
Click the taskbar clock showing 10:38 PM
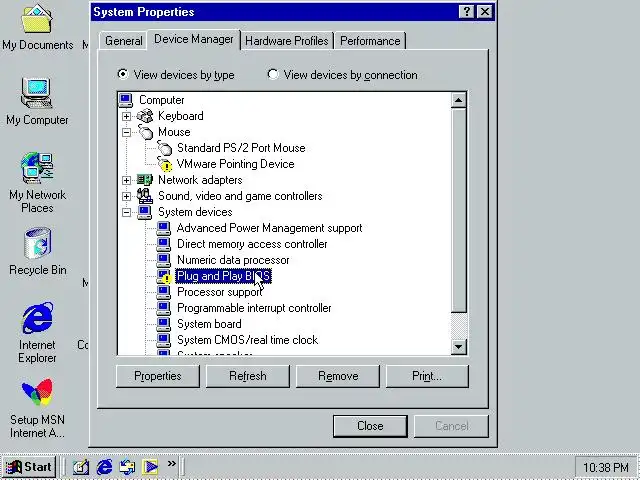(606, 467)
